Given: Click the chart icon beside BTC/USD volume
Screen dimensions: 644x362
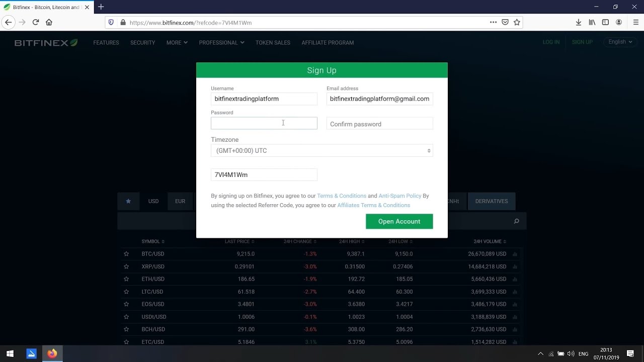Looking at the screenshot, I should pyautogui.click(x=514, y=254).
